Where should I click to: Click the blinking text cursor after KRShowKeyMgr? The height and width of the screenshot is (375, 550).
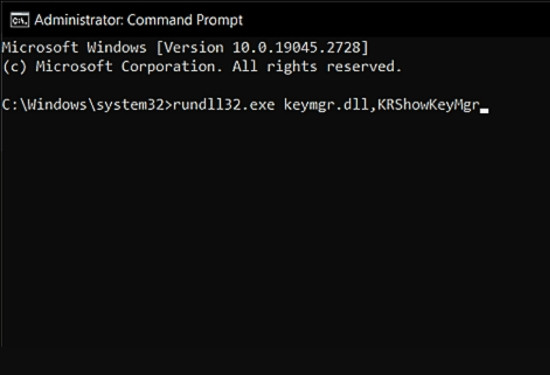coord(484,111)
